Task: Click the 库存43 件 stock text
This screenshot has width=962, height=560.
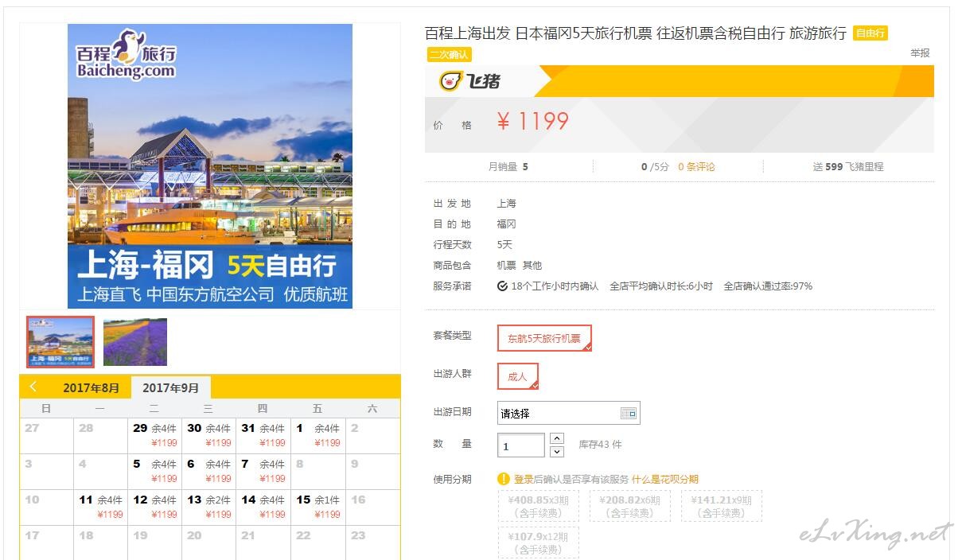Action: pyautogui.click(x=600, y=445)
